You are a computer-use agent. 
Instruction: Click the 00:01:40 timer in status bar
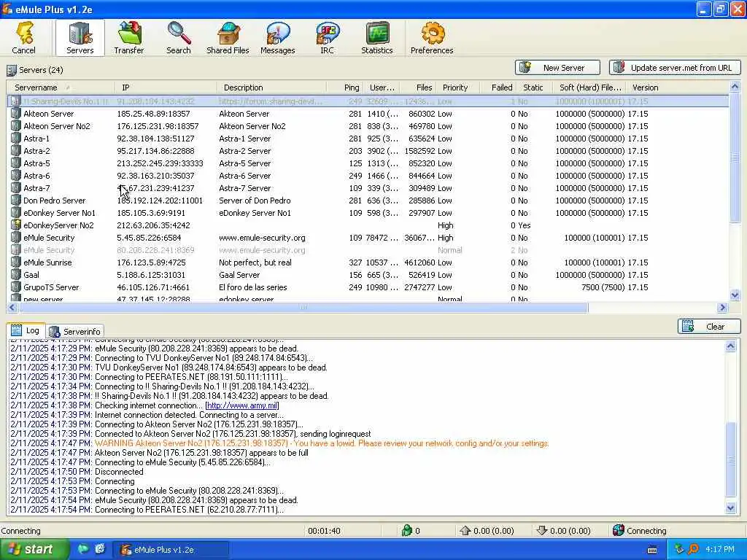point(324,531)
